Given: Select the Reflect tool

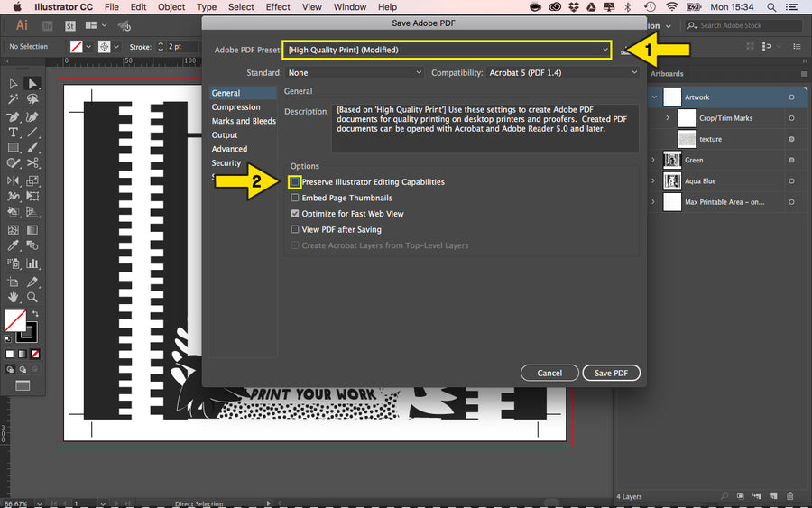Looking at the screenshot, I should 13,180.
